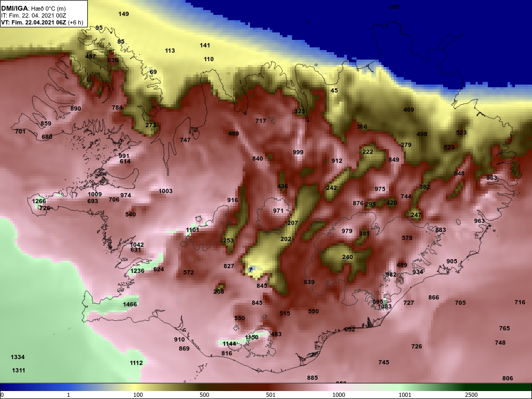Click the map value '436'

click(x=282, y=186)
